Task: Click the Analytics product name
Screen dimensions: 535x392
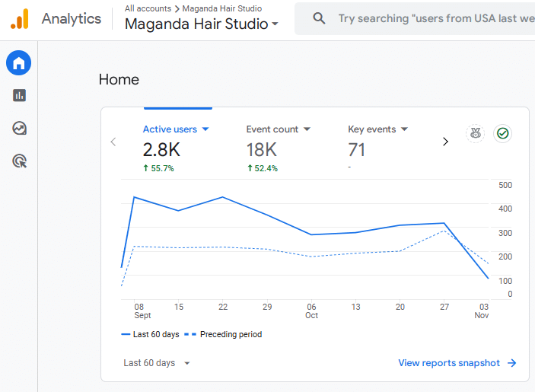Action: point(72,18)
